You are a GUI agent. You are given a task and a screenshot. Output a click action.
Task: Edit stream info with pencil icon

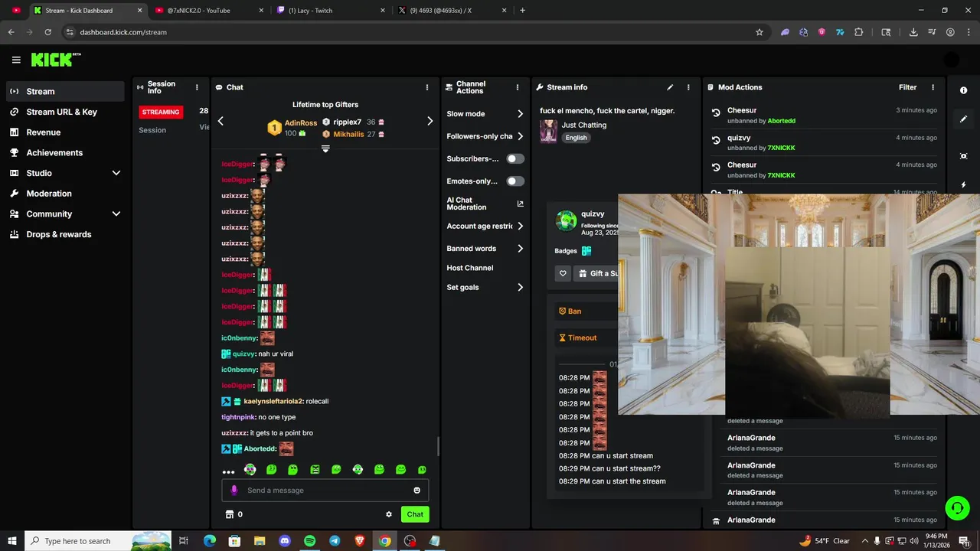point(670,87)
